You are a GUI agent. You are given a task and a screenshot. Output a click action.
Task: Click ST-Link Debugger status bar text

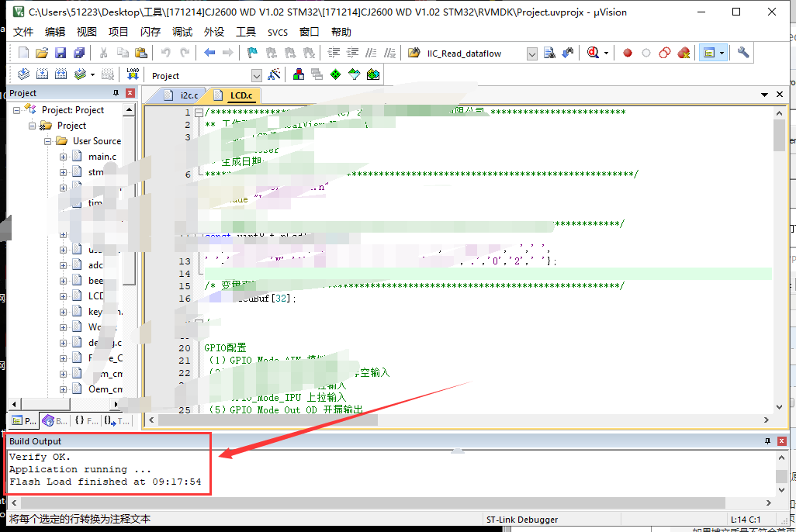pyautogui.click(x=522, y=520)
